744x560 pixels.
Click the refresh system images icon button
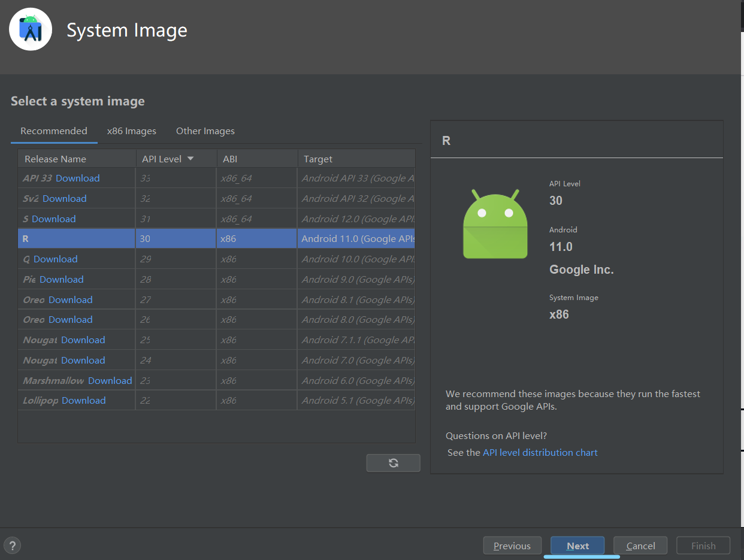pyautogui.click(x=393, y=463)
